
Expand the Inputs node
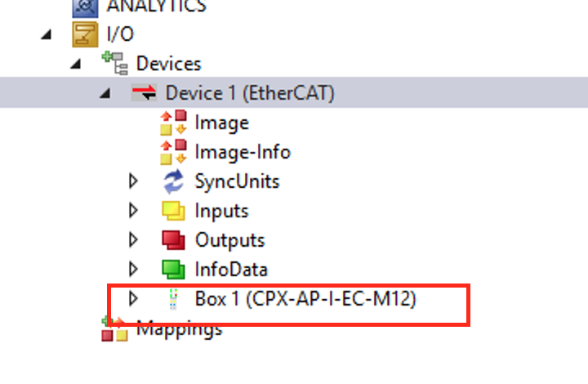(133, 210)
